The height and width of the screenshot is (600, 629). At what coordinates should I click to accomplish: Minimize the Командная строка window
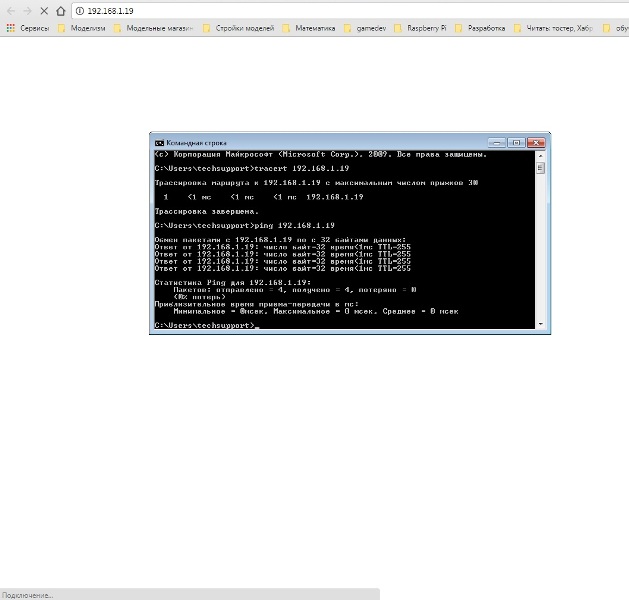[497, 143]
